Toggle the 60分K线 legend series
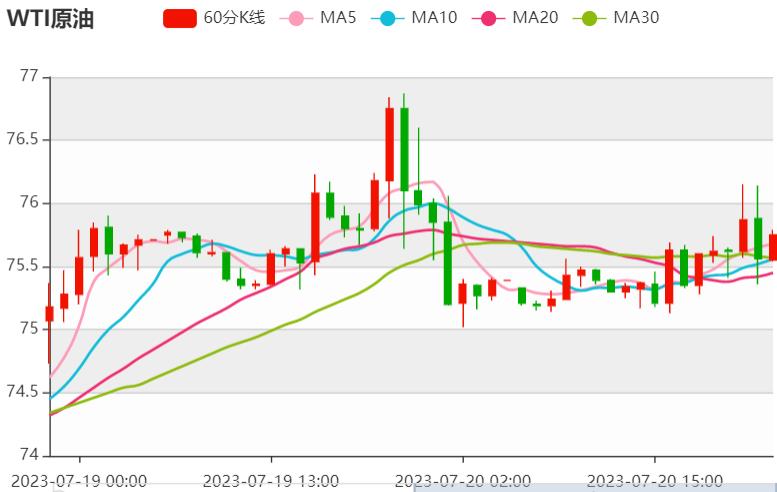Image resolution: width=777 pixels, height=492 pixels. 215,18
